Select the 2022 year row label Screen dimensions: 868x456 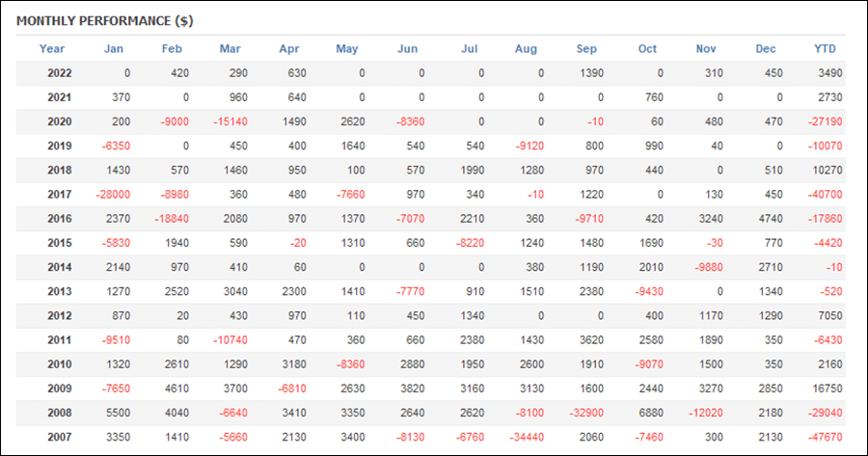(x=59, y=73)
